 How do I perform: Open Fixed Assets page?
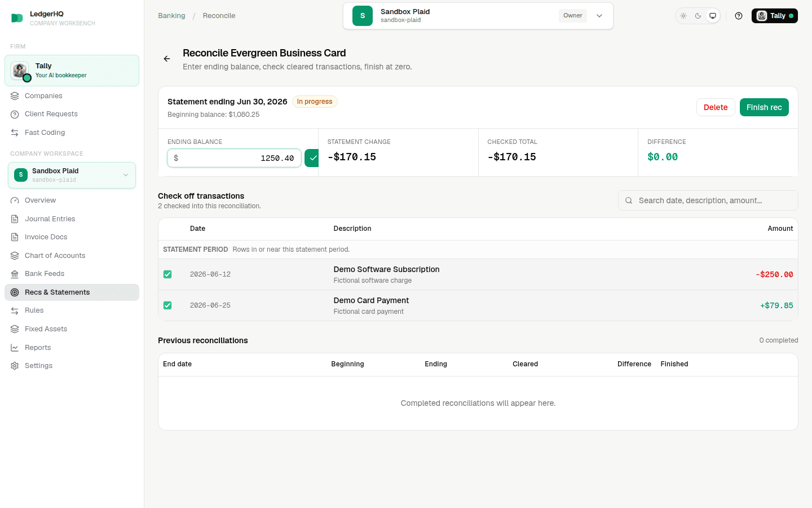(72, 329)
